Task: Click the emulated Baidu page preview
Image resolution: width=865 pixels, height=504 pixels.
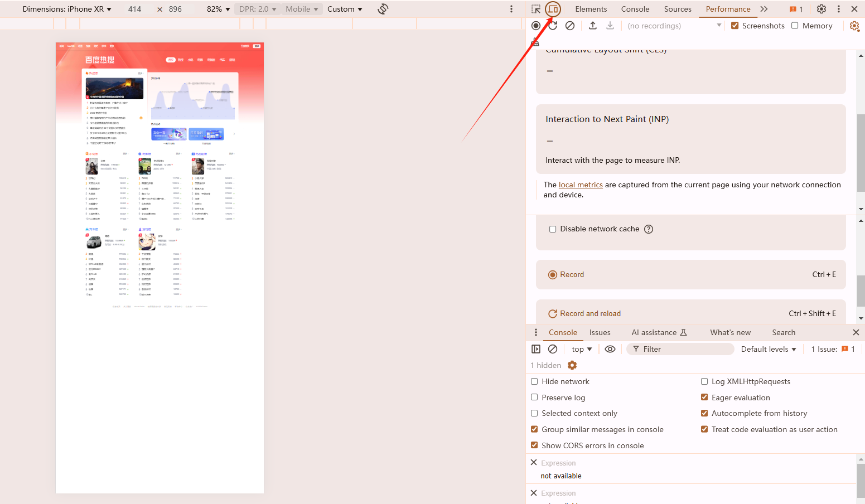Action: click(160, 268)
